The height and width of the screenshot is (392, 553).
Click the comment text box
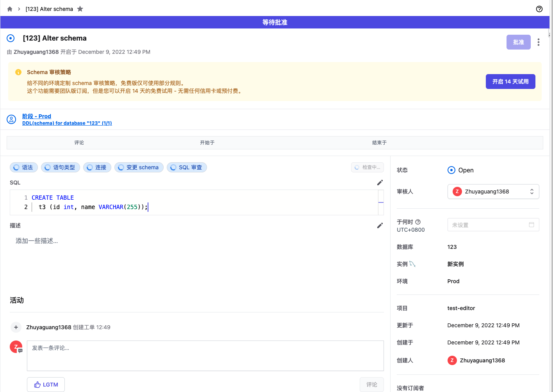205,355
